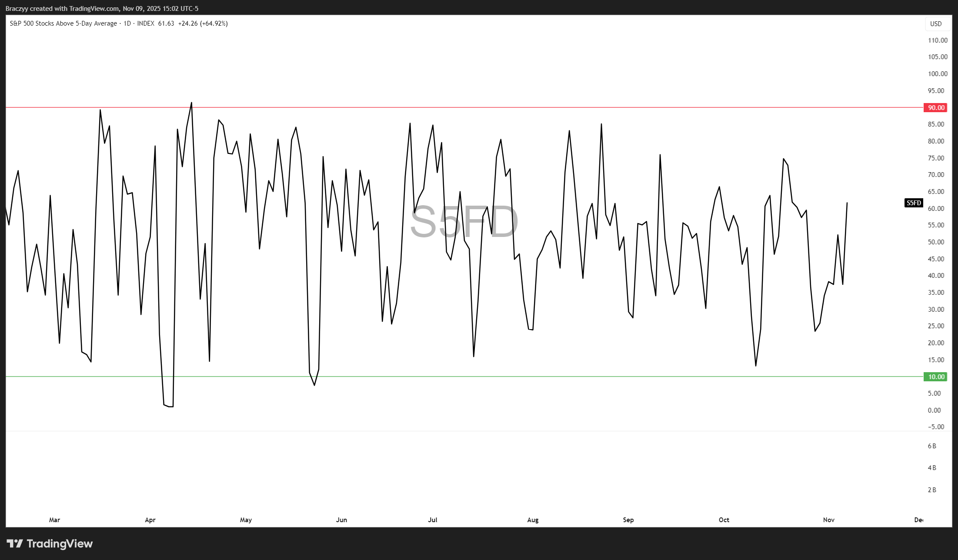Viewport: 958px width, 560px height.
Task: Click the Braczyy created with TradingView.com header
Action: point(102,8)
